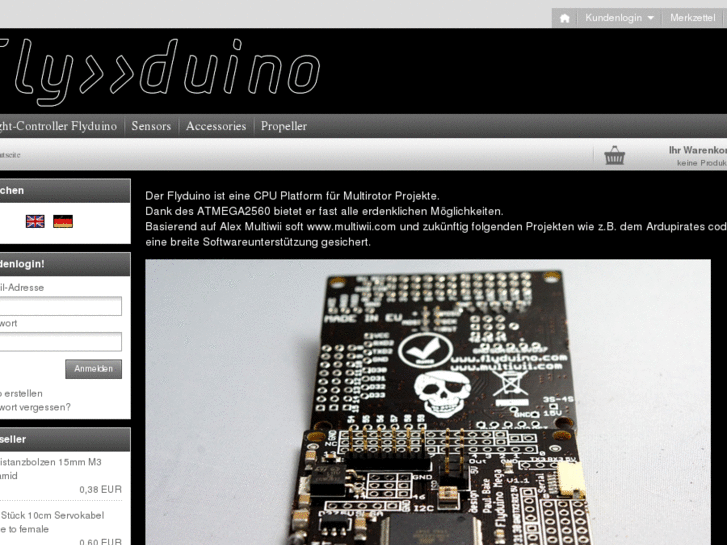The image size is (727, 545).
Task: Open the Flight-Controller Flyduino category
Action: coord(58,126)
